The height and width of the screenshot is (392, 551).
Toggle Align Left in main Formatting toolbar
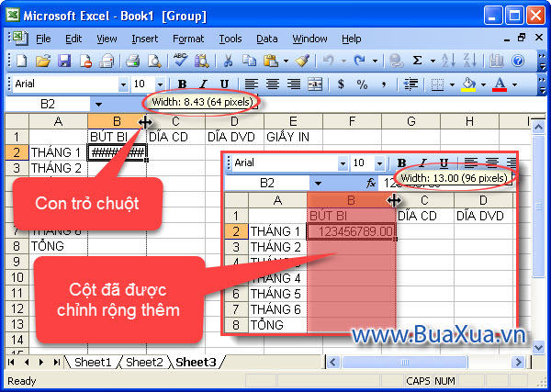(x=252, y=84)
